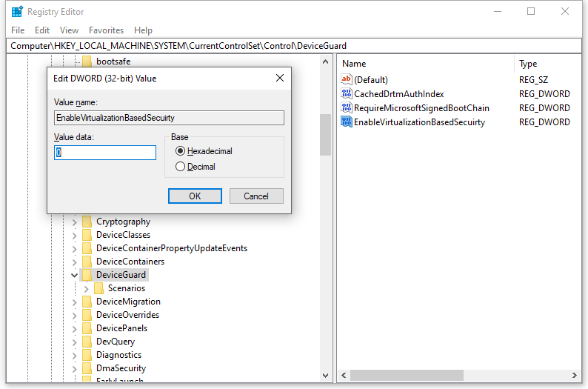
Task: Click the (Default) string value icon
Action: click(346, 79)
